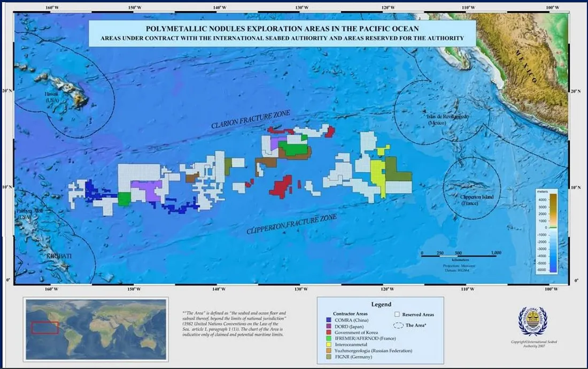Click the Government of Korea red legend swatch
The height and width of the screenshot is (369, 588).
(x=329, y=332)
